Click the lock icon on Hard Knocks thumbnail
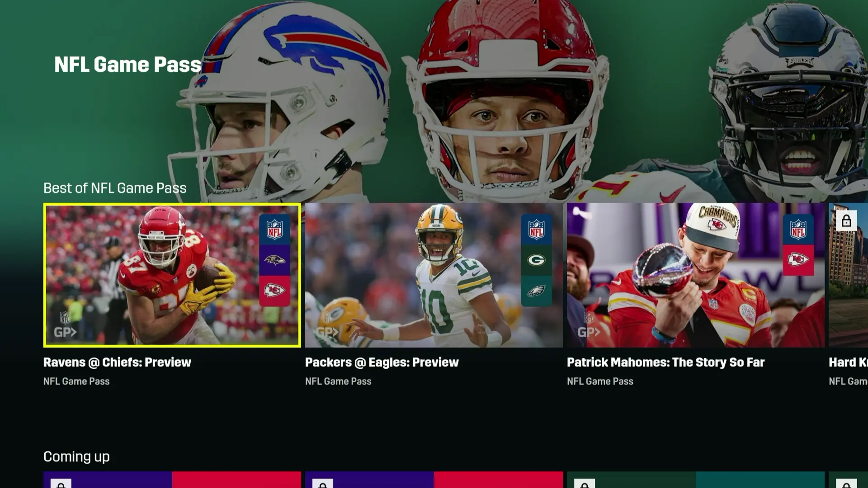 846,221
